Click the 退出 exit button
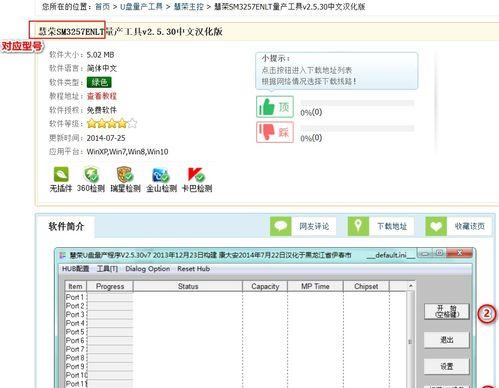This screenshot has height=388, width=499. (x=447, y=340)
